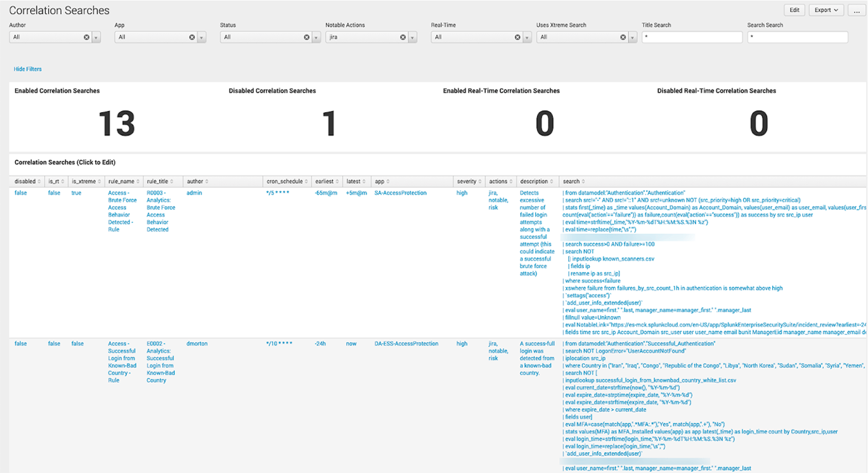Click the R0003 Analytics rule_title cell
Viewport: 868px width, 473px height.
[x=161, y=211]
